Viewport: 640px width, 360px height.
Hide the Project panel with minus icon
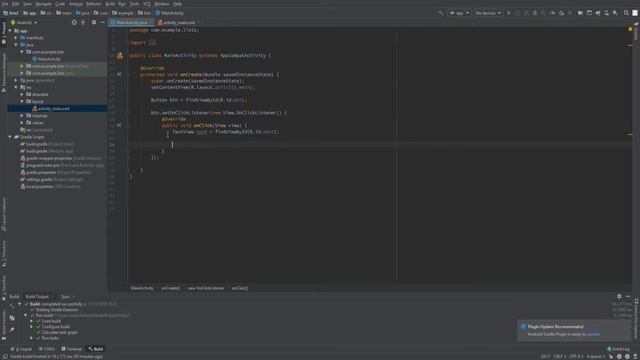pos(102,22)
